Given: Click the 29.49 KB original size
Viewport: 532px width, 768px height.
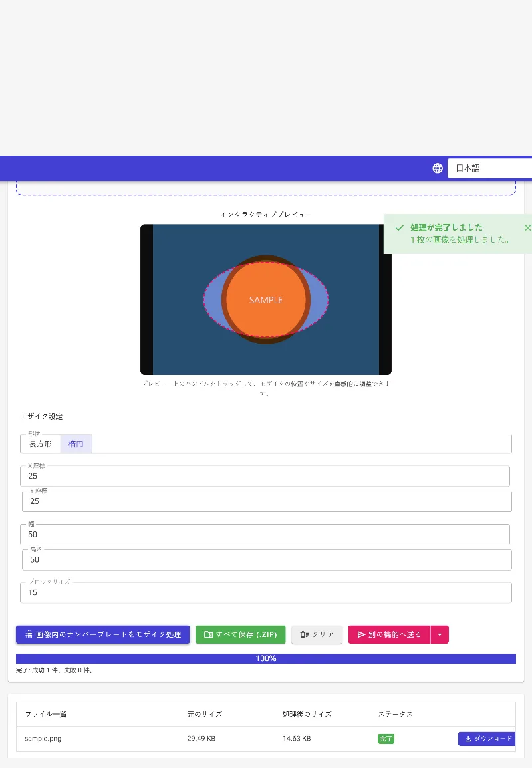Looking at the screenshot, I should tap(201, 739).
